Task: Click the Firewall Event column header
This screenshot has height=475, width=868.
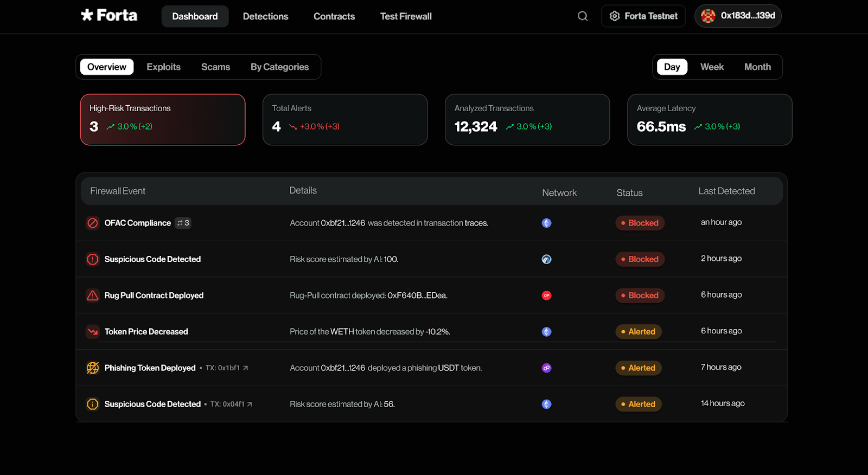Action: point(118,191)
